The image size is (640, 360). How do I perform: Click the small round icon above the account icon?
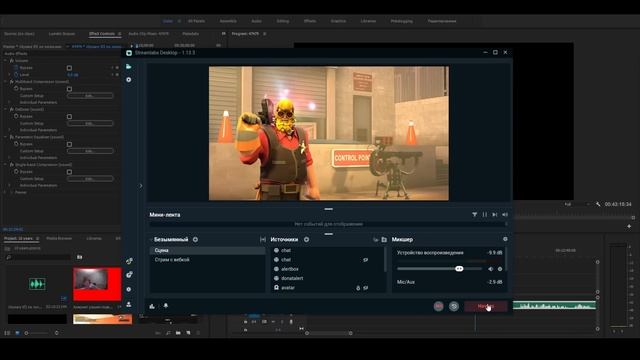click(129, 289)
